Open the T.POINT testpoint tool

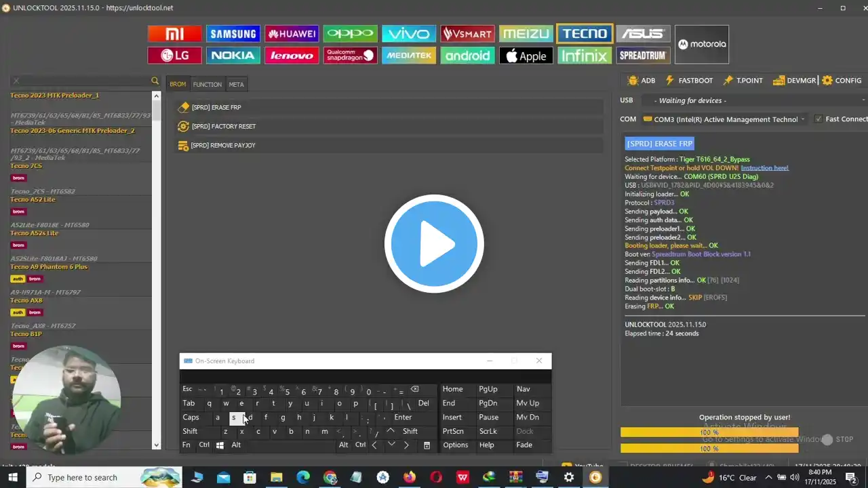click(743, 81)
